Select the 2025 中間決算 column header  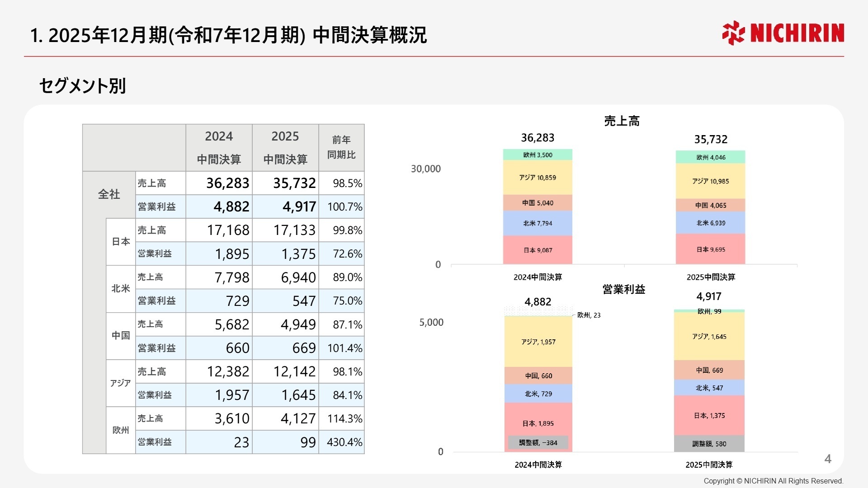pos(285,148)
